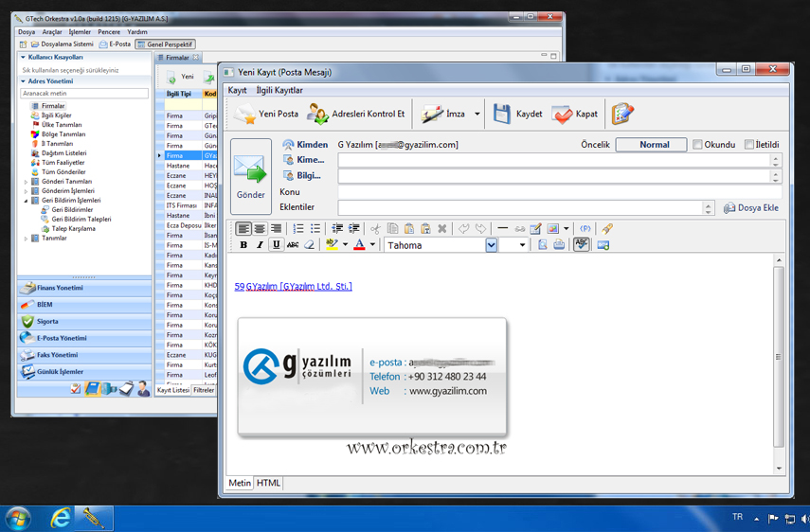The width and height of the screenshot is (810, 532).
Task: Open highlight color dropdown arrow
Action: [x=345, y=245]
